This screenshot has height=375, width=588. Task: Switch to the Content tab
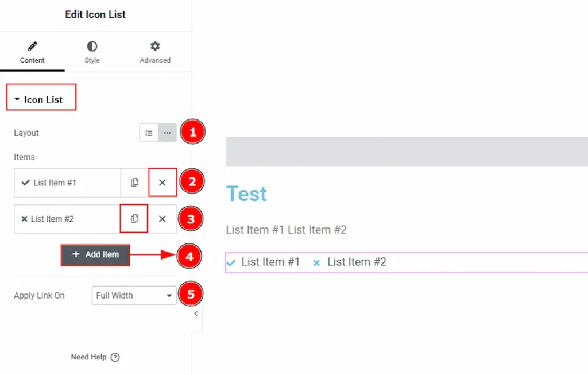(x=32, y=52)
